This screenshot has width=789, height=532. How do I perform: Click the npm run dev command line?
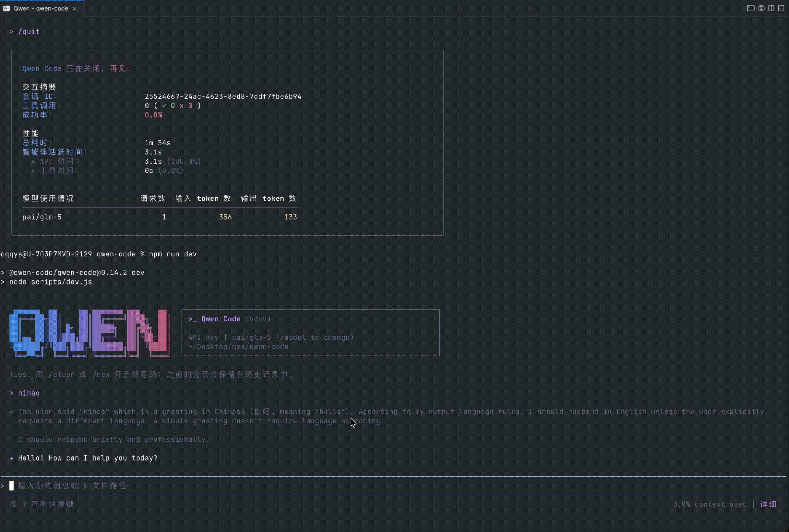coord(173,254)
